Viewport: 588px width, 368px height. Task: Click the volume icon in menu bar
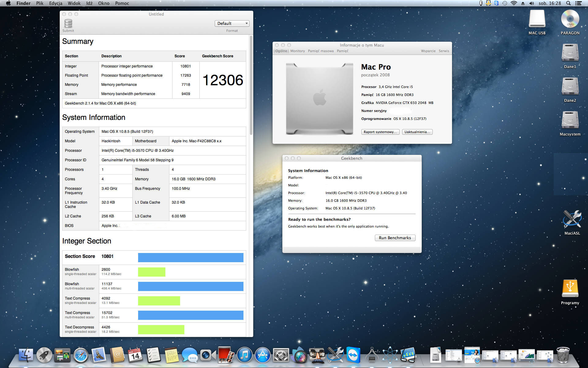click(531, 3)
